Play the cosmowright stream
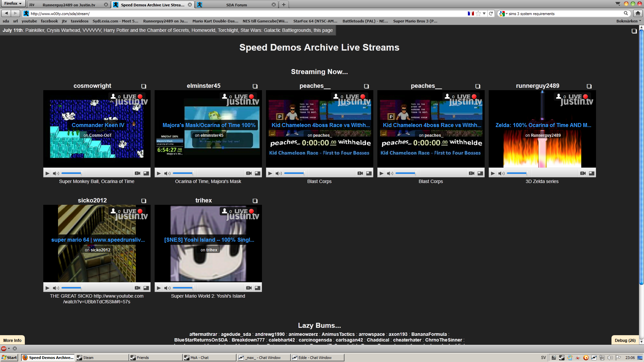 (x=47, y=173)
